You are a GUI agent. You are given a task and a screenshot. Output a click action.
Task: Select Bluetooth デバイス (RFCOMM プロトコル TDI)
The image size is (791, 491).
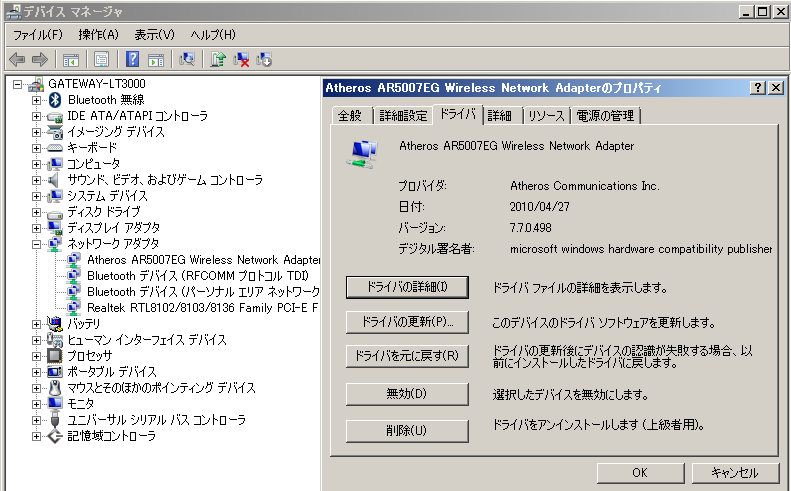197,276
